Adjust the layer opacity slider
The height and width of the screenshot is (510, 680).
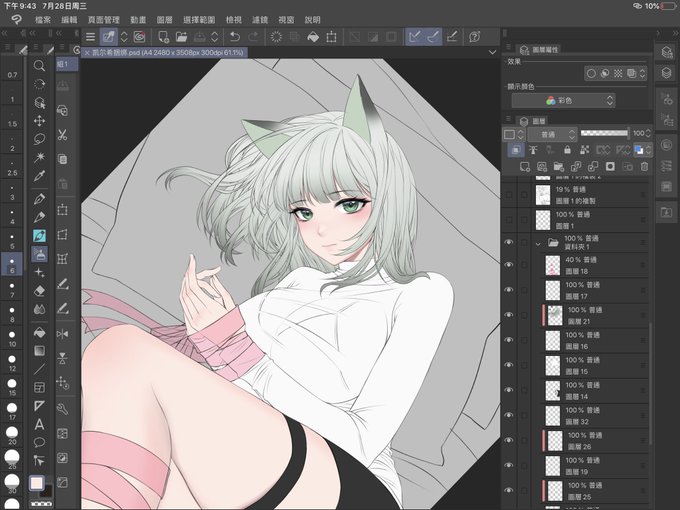click(604, 133)
